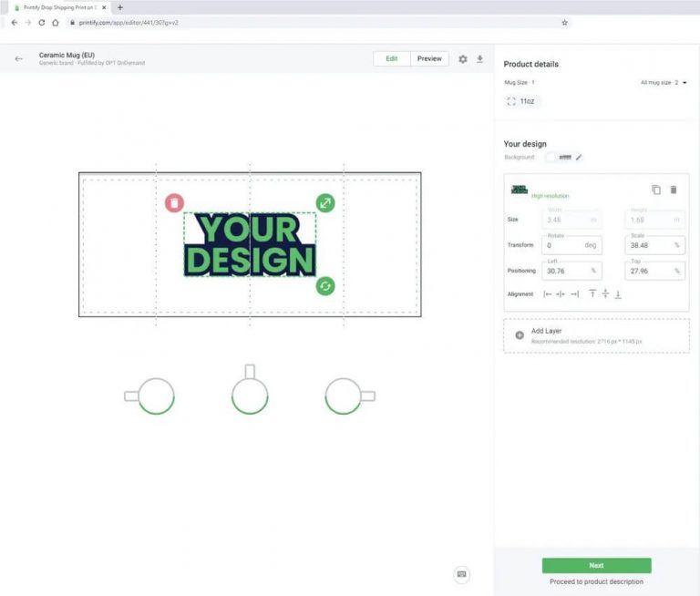The width and height of the screenshot is (700, 596).
Task: Select the 11oz mug size chip
Action: pyautogui.click(x=521, y=101)
